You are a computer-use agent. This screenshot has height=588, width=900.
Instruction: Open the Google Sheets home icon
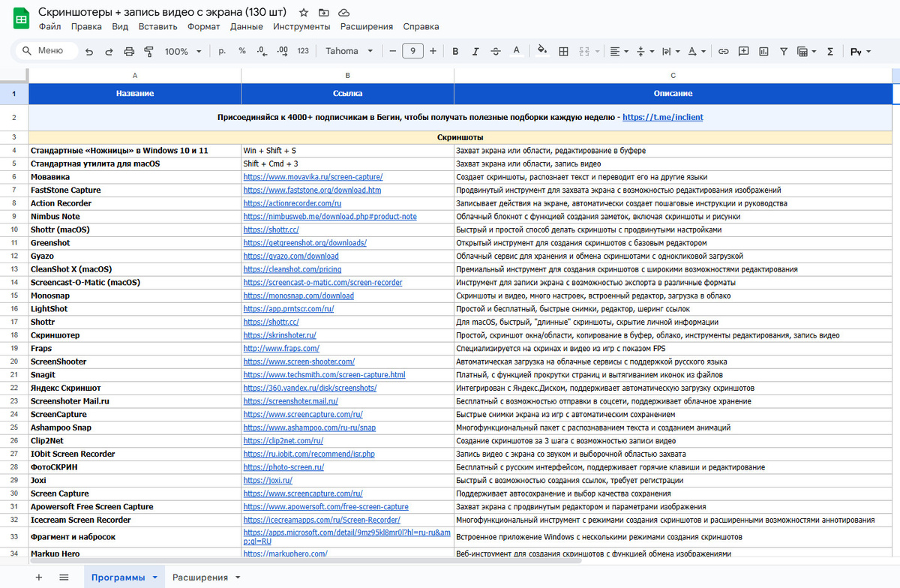click(x=19, y=18)
